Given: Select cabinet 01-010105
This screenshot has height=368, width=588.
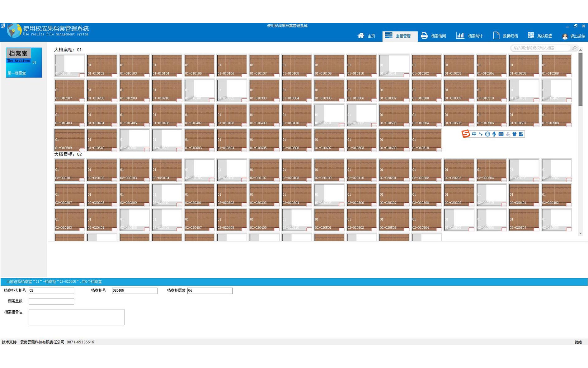Looking at the screenshot, I should pyautogui.click(x=199, y=65).
